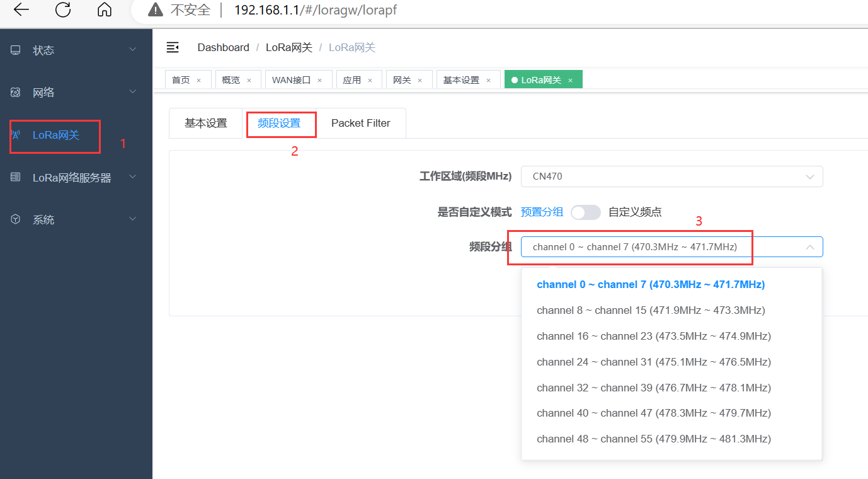Screen dimensions: 868x479
Task: Toggle the 自定义模式 switch
Action: [586, 212]
